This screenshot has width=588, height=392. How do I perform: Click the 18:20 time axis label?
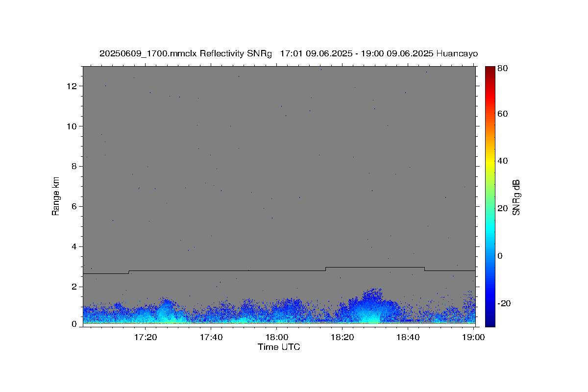coord(343,337)
